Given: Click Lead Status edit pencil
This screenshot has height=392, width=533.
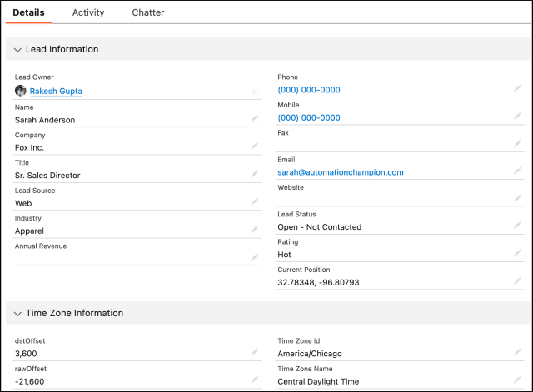Looking at the screenshot, I should 517,226.
